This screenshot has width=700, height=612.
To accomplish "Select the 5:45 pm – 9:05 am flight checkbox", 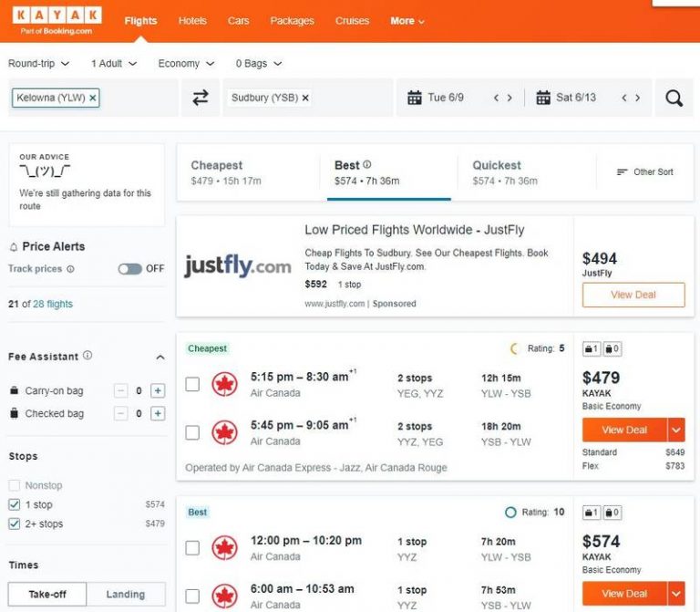I will [x=192, y=432].
